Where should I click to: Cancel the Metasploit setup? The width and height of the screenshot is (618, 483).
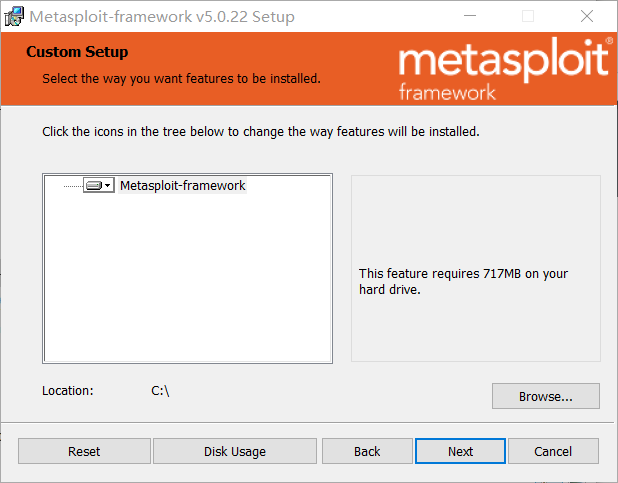552,451
